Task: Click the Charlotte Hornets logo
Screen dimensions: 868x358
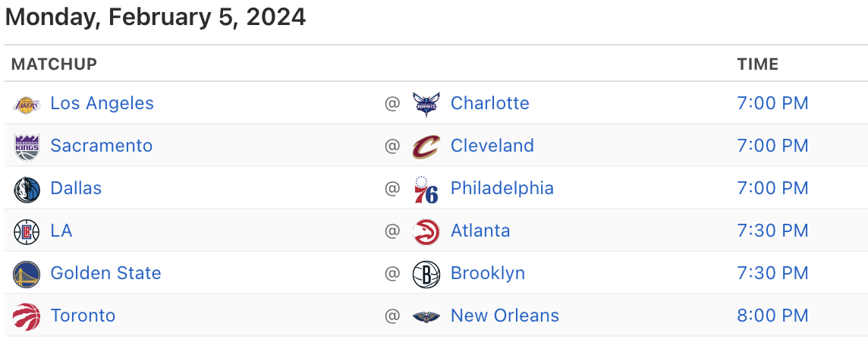Action: [x=426, y=104]
